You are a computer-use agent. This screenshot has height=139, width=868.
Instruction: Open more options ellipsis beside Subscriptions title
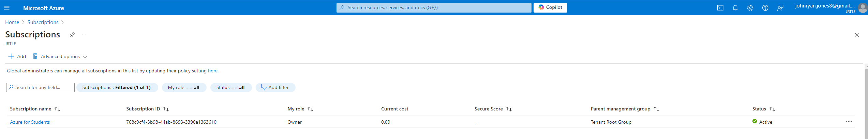[x=84, y=35]
